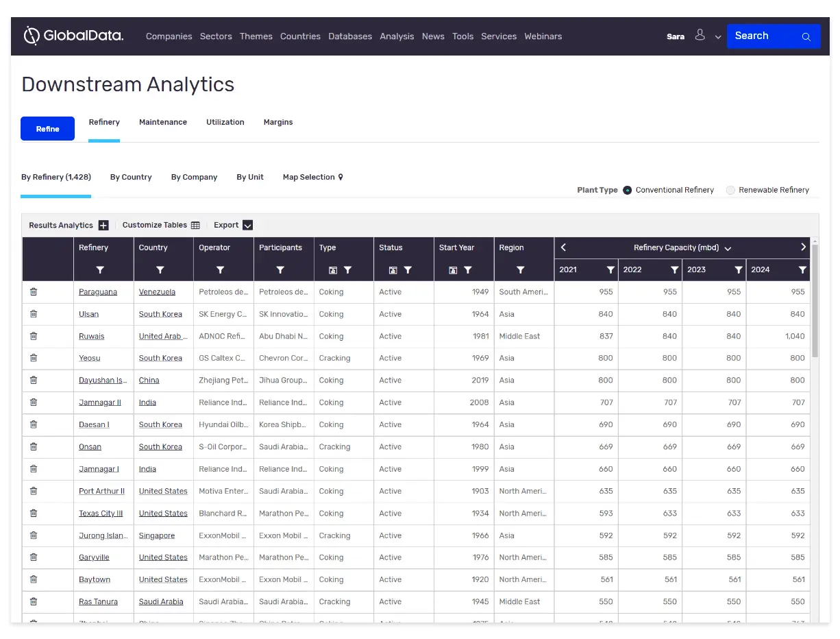The height and width of the screenshot is (639, 840).
Task: Click the Results Analytics plus icon
Action: click(x=103, y=226)
